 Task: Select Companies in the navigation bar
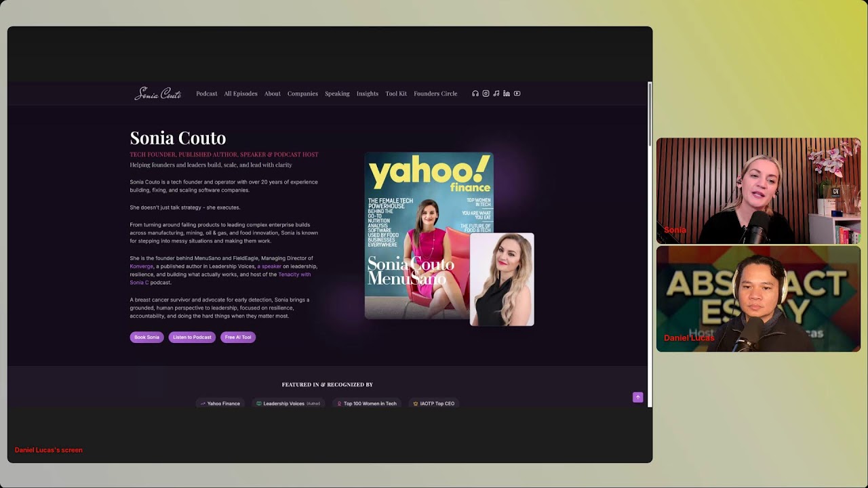tap(302, 94)
